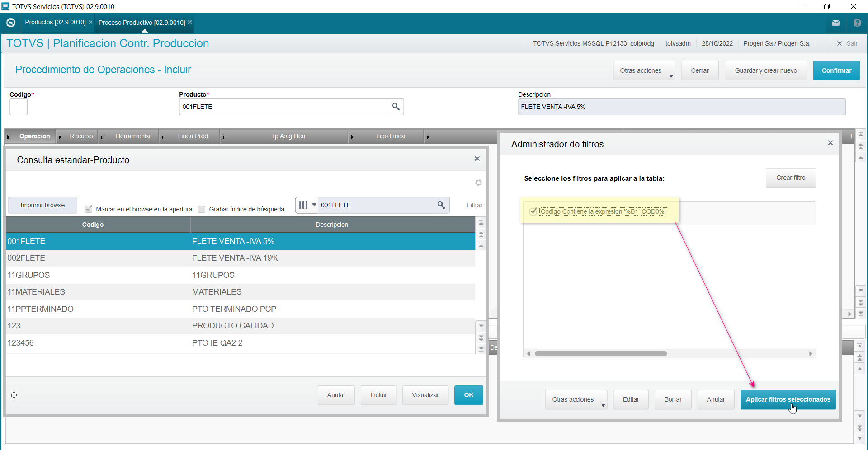Select the 11PPTERMINADO row
Image resolution: width=868 pixels, height=450 pixels.
point(241,309)
